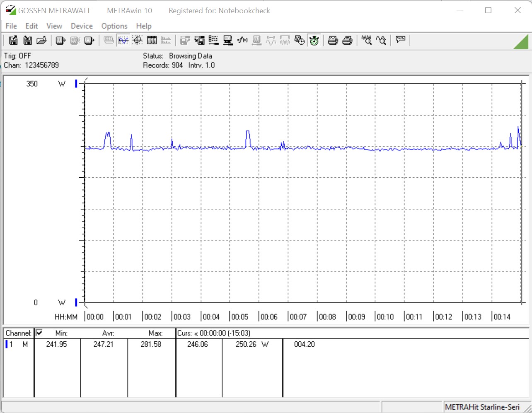
Task: Click the Min value 241.95
Action: pyautogui.click(x=56, y=344)
